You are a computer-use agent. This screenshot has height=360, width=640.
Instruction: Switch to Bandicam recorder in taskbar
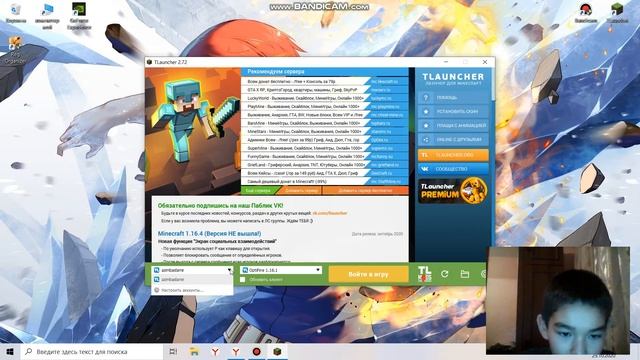click(257, 351)
